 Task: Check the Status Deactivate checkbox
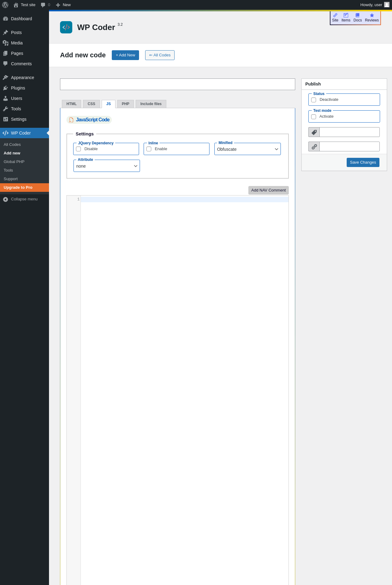click(314, 100)
